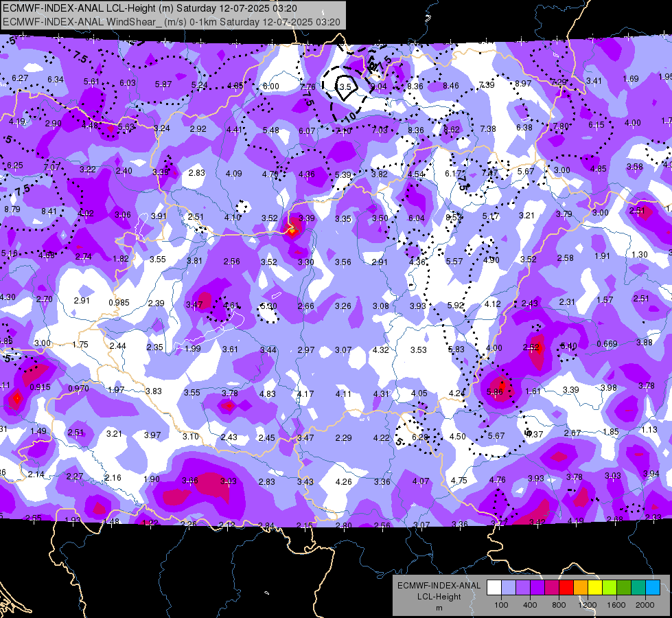This screenshot has height=618, width=672.
Task: Click the WindShear 0-1km title line
Action: coord(172,22)
